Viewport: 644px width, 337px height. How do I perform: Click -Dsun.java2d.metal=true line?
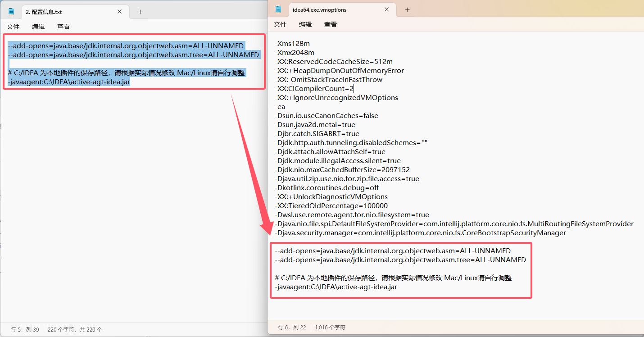click(315, 125)
